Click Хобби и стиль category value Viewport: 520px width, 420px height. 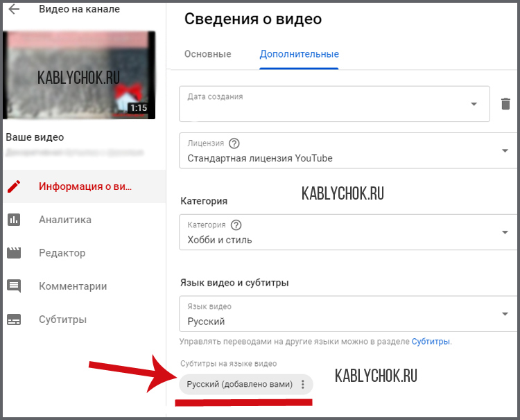click(220, 240)
